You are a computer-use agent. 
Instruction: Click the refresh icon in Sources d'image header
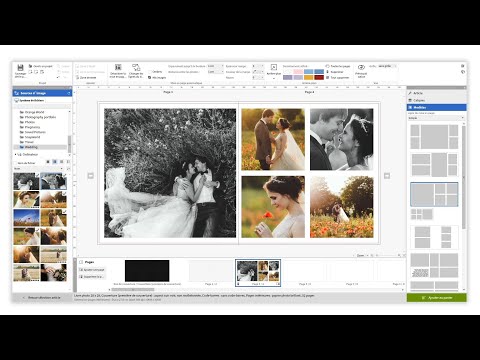69,93
